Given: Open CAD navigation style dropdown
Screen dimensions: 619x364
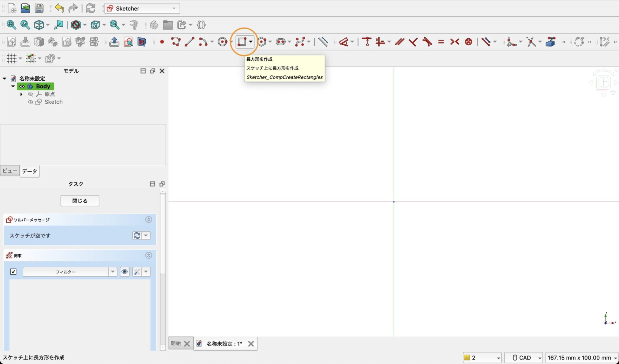Looking at the screenshot, I should pyautogui.click(x=523, y=358).
